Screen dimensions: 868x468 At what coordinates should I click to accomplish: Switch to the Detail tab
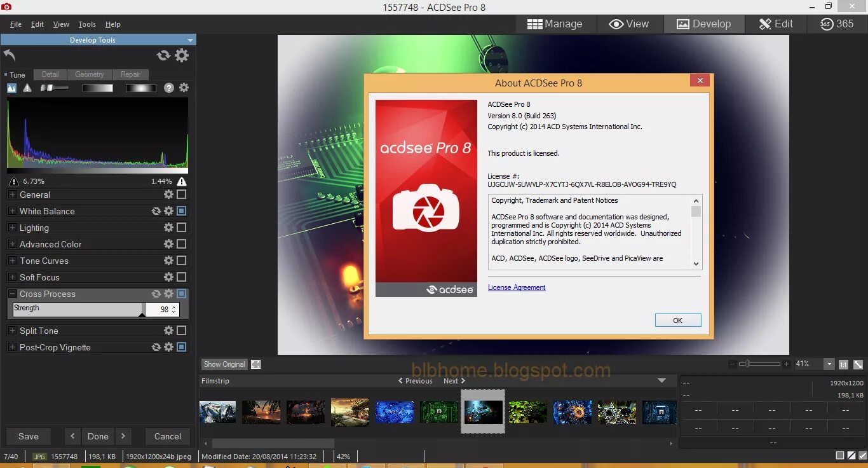[50, 74]
